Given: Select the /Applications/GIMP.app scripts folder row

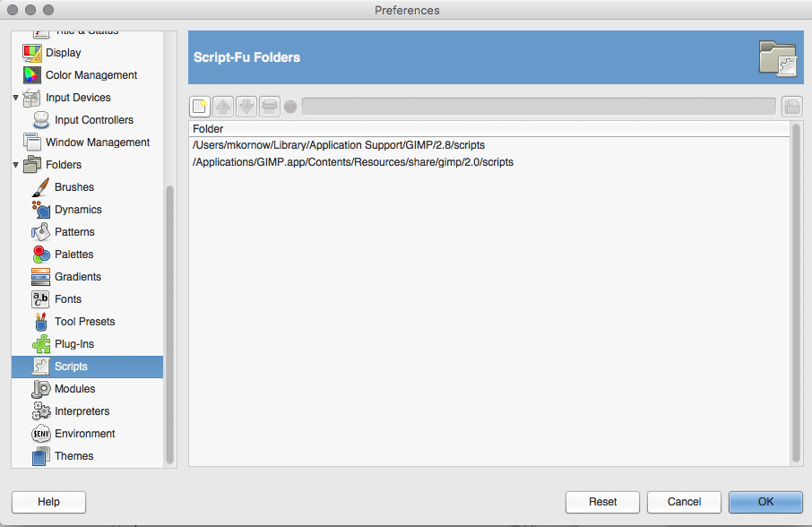Looking at the screenshot, I should tap(488, 162).
